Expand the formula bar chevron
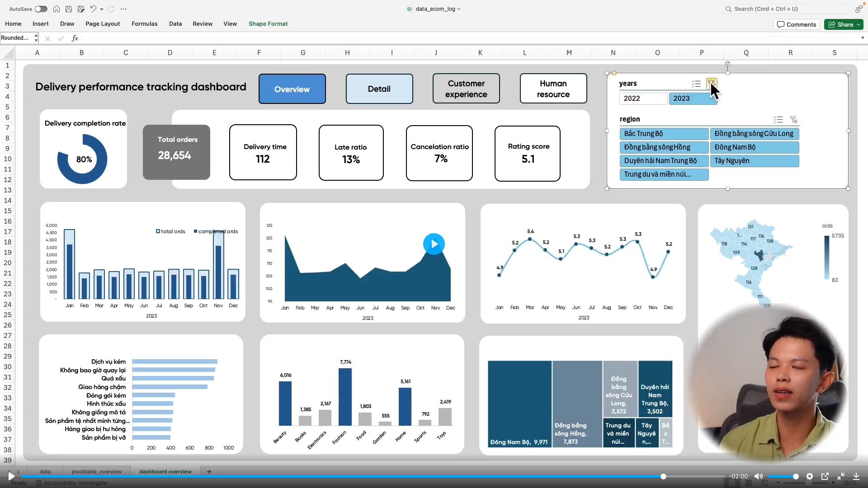Viewport: 868px width, 488px height. pos(863,38)
